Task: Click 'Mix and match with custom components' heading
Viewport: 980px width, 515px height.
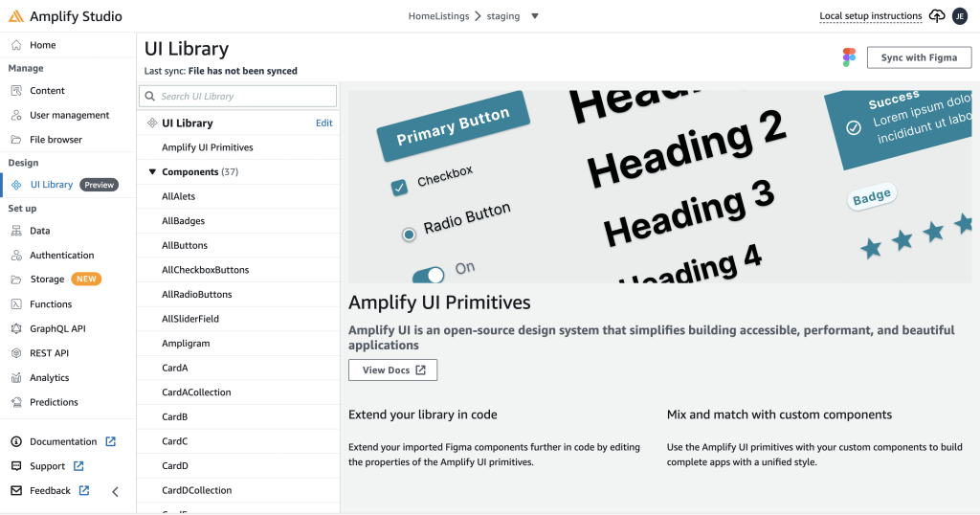Action: point(779,415)
